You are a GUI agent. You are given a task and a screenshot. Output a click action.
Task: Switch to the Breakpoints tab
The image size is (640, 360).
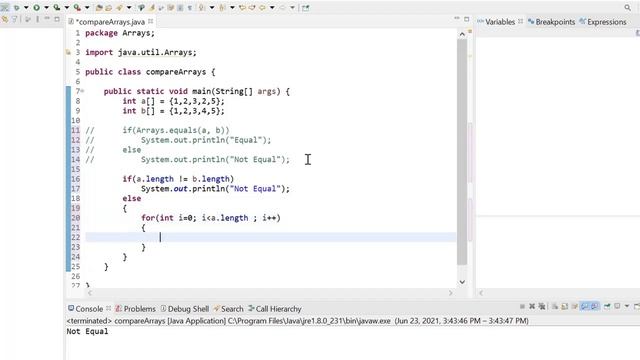point(551,22)
